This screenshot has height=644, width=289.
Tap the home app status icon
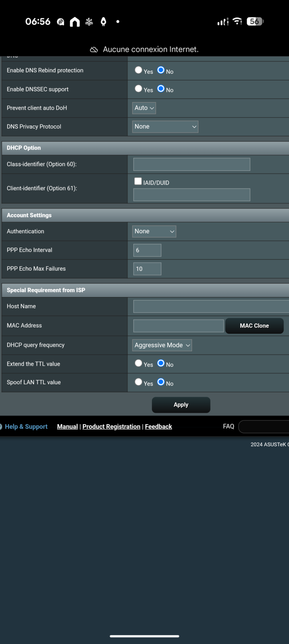click(74, 22)
